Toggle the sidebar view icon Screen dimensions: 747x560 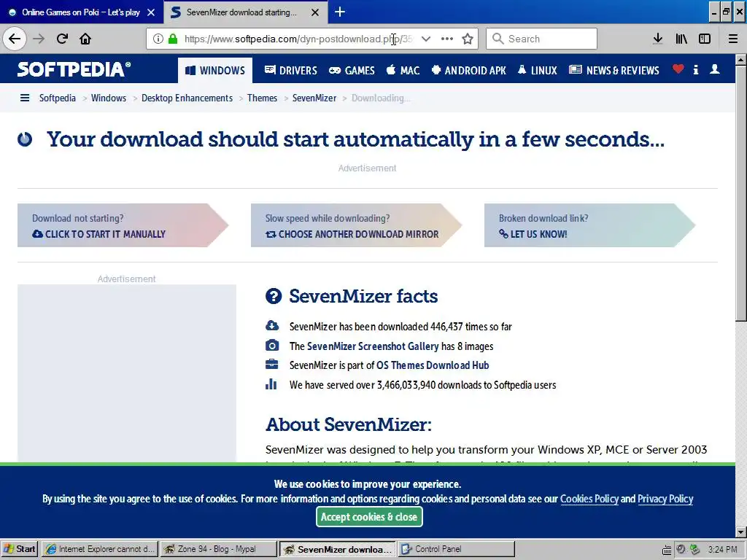705,39
